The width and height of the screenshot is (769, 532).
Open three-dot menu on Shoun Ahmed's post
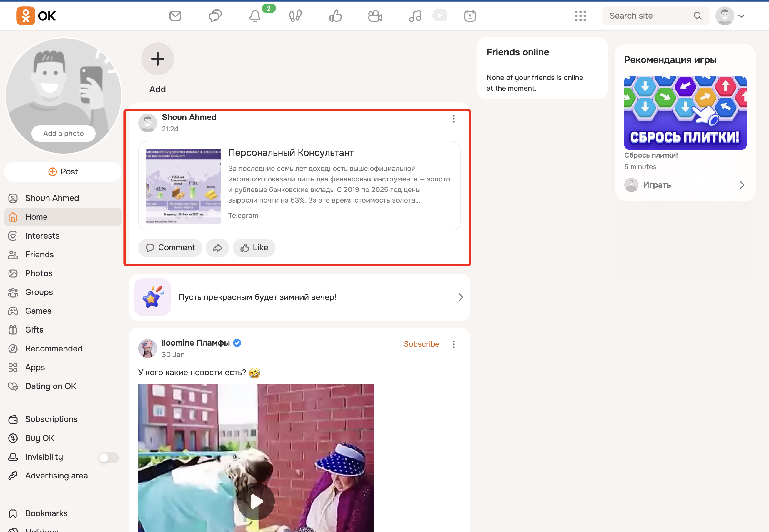pos(453,119)
